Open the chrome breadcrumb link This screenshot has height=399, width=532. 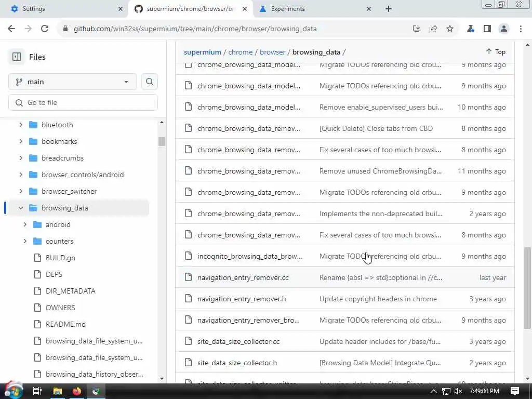[x=240, y=52]
